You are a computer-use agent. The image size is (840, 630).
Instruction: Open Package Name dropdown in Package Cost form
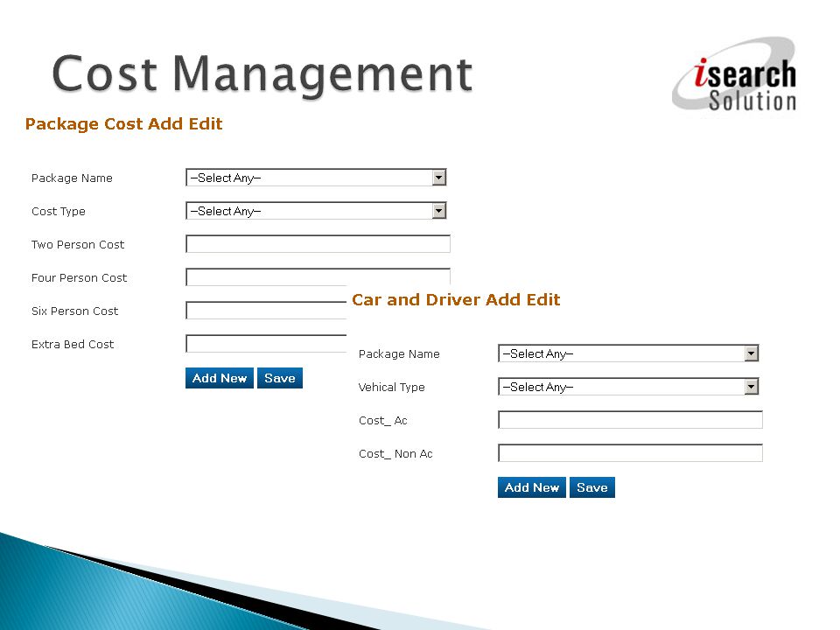point(316,178)
